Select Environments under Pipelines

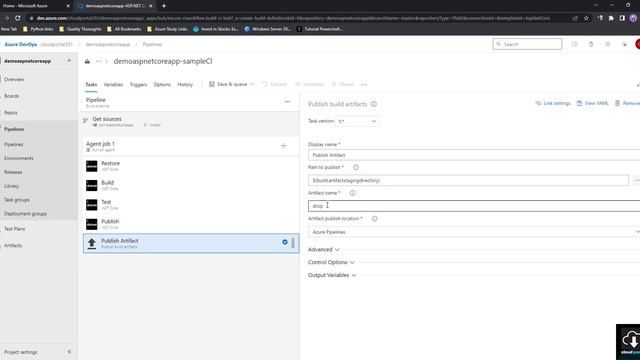tap(19, 158)
